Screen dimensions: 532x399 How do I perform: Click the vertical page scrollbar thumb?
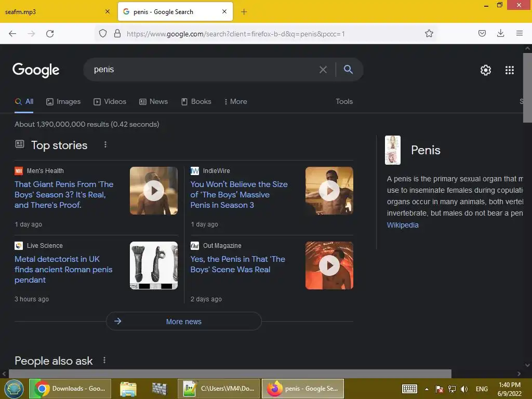pos(527,87)
